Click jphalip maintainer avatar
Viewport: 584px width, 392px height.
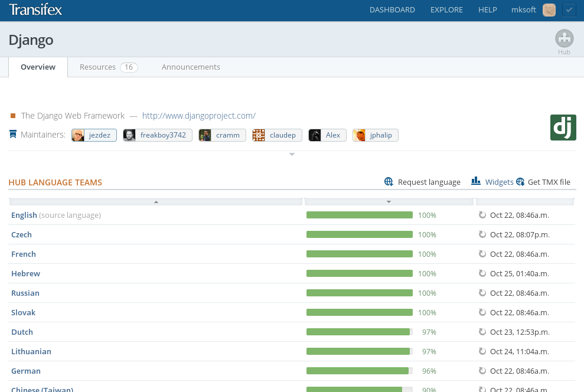coord(359,135)
